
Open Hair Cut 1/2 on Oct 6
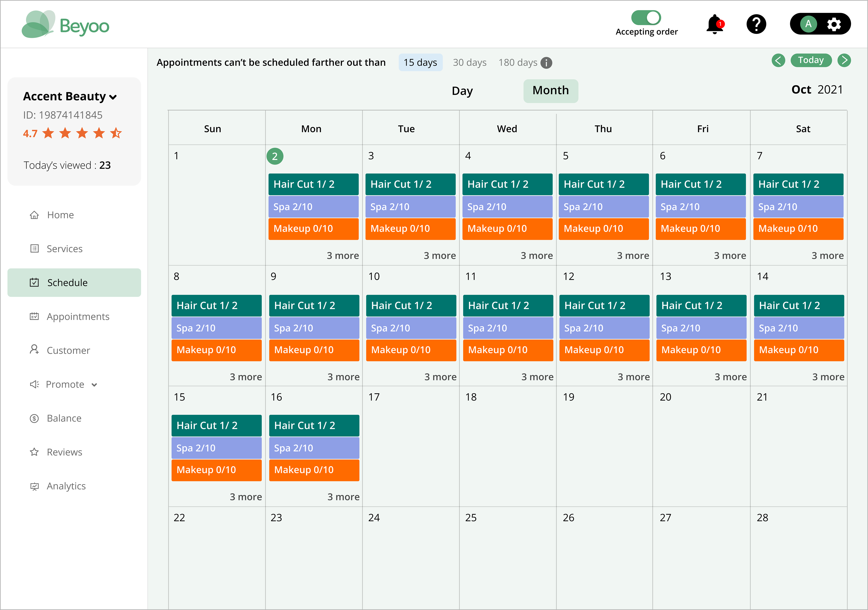click(x=701, y=184)
